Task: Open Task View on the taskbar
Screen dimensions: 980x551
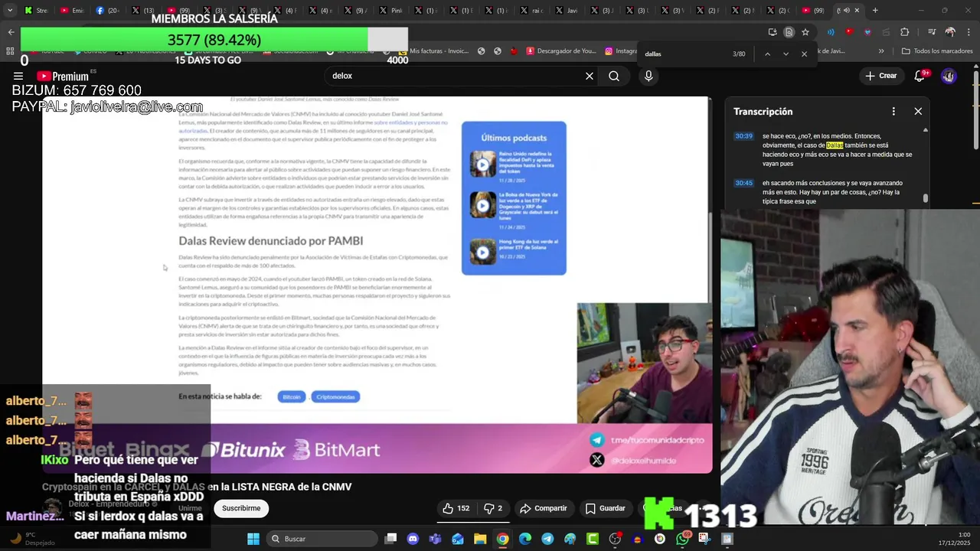Action: pyautogui.click(x=391, y=539)
